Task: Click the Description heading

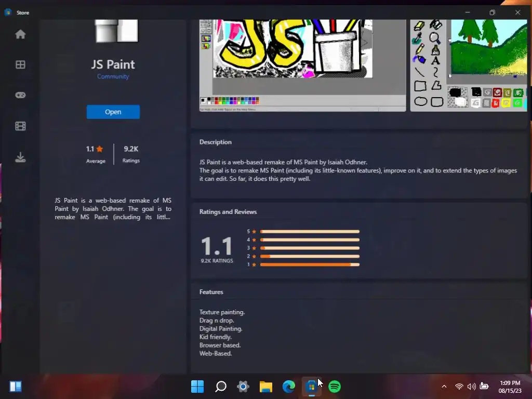Action: pos(216,142)
